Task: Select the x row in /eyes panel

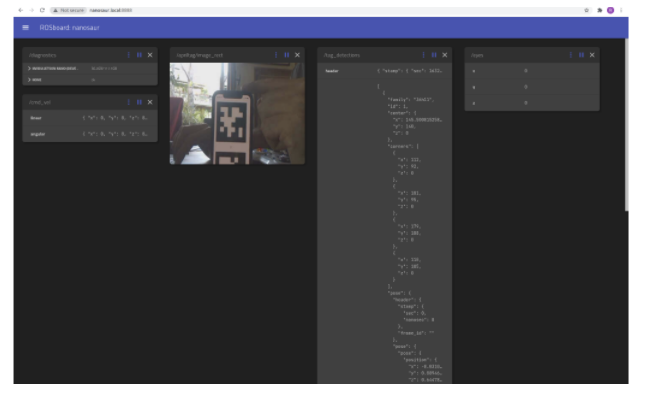Action: point(532,71)
